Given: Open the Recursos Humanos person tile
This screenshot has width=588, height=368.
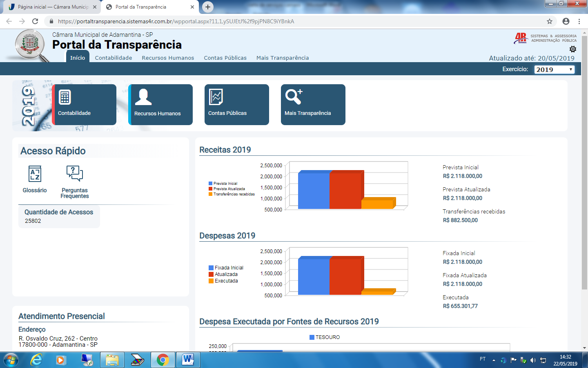Looking at the screenshot, I should 160,104.
